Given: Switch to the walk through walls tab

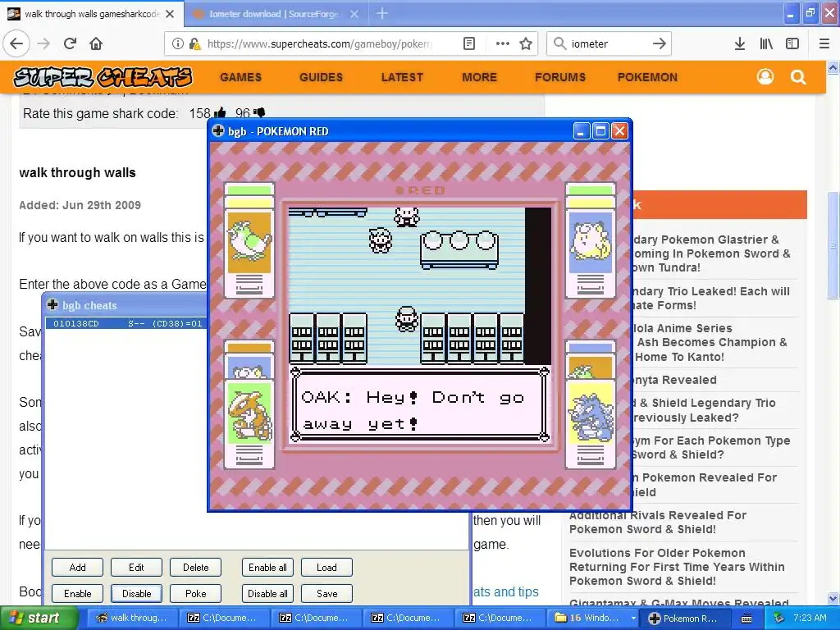Looking at the screenshot, I should pos(92,14).
